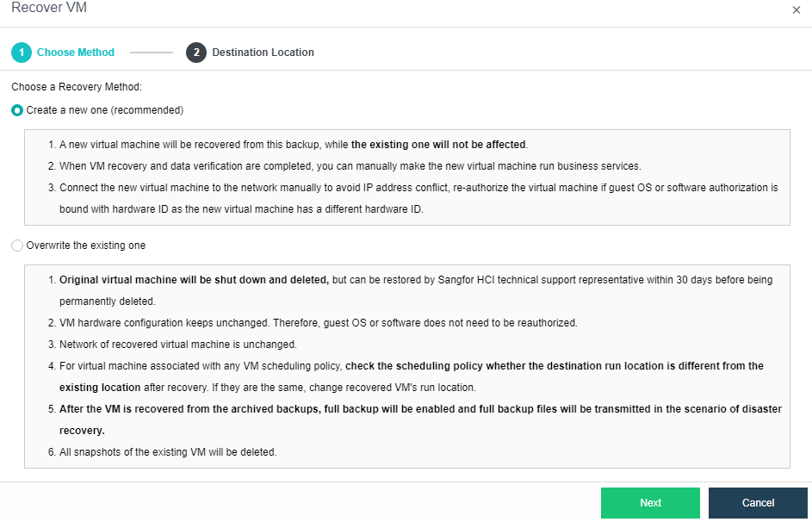This screenshot has width=812, height=522.
Task: Click bold "Original virtual machine will be shut down" text
Action: [194, 280]
